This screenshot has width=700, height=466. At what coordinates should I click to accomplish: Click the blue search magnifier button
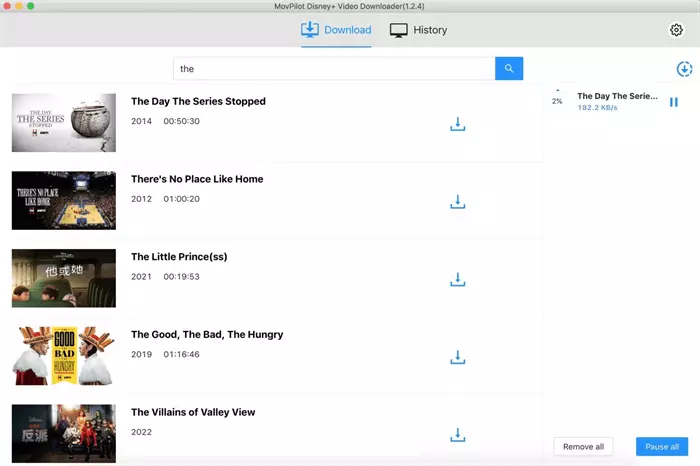click(x=509, y=69)
